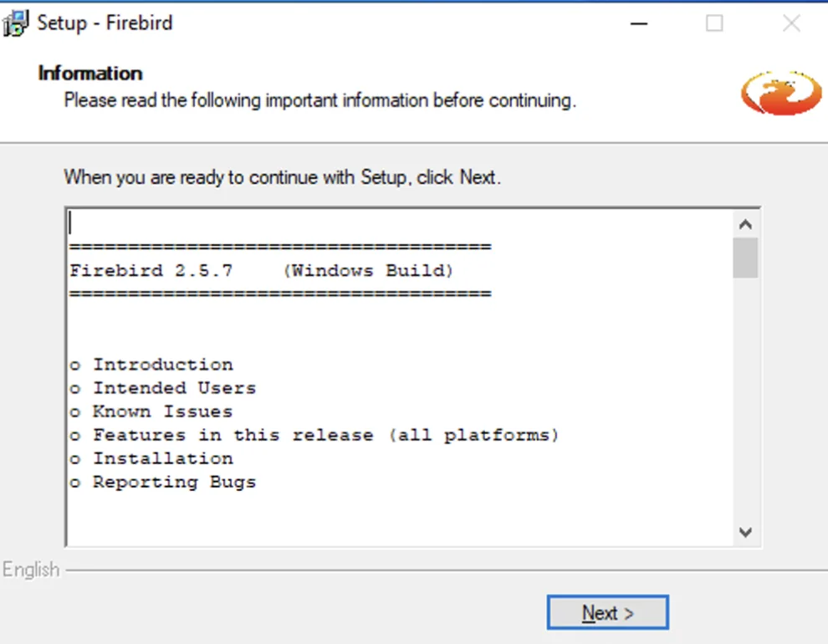828x644 pixels.
Task: Click the Next button to continue setup
Action: (x=608, y=612)
